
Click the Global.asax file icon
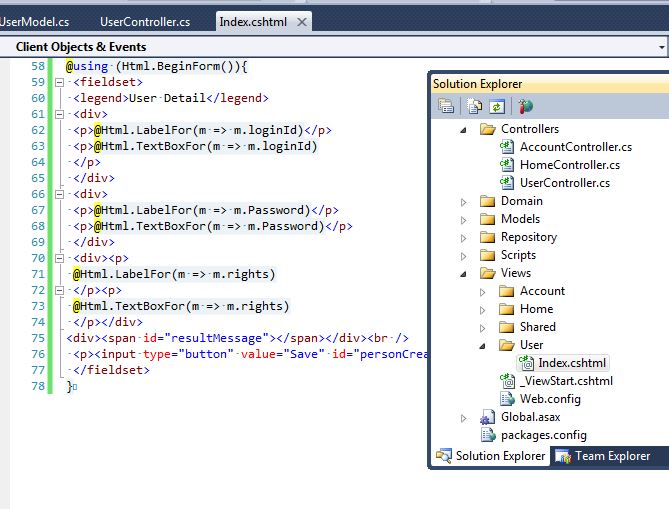point(487,417)
